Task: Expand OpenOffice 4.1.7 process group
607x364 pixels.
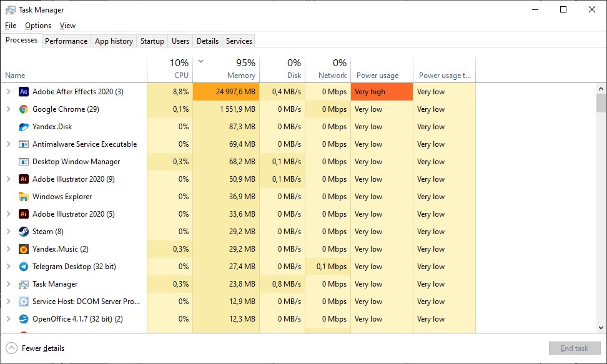Action: tap(9, 319)
